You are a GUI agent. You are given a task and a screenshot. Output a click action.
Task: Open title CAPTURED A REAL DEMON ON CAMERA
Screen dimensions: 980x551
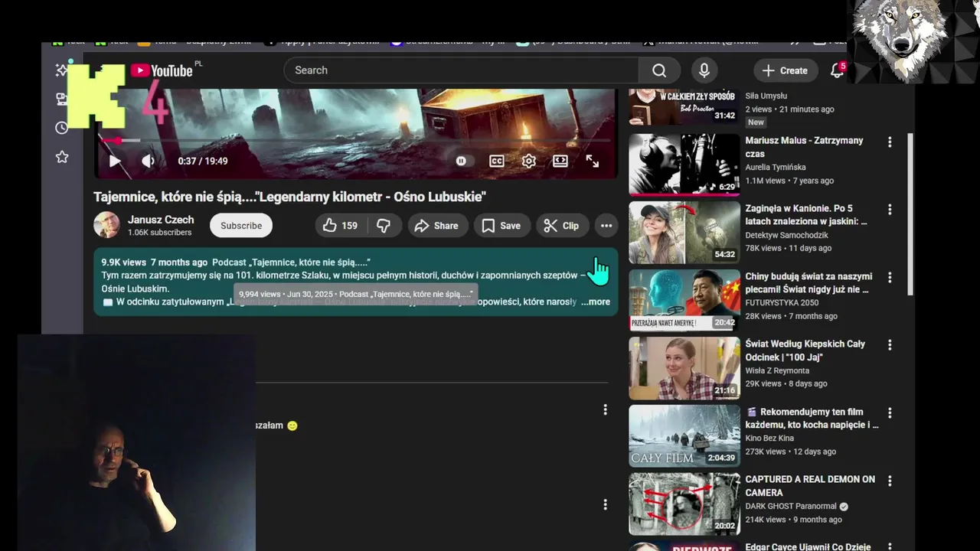(x=810, y=486)
